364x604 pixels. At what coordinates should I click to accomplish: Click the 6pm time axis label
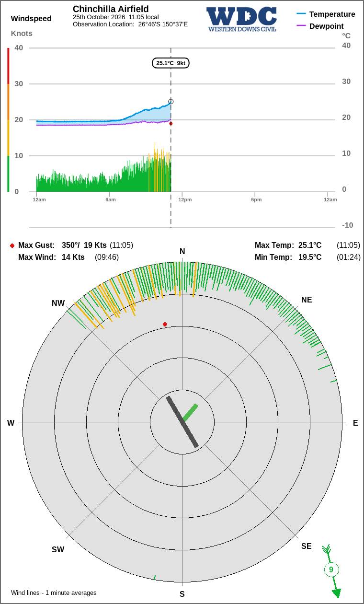coord(256,199)
